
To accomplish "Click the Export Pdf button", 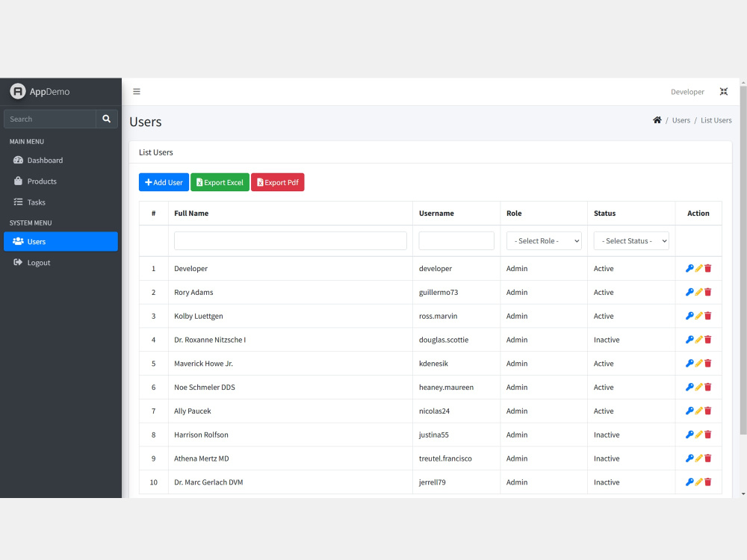I will (277, 181).
